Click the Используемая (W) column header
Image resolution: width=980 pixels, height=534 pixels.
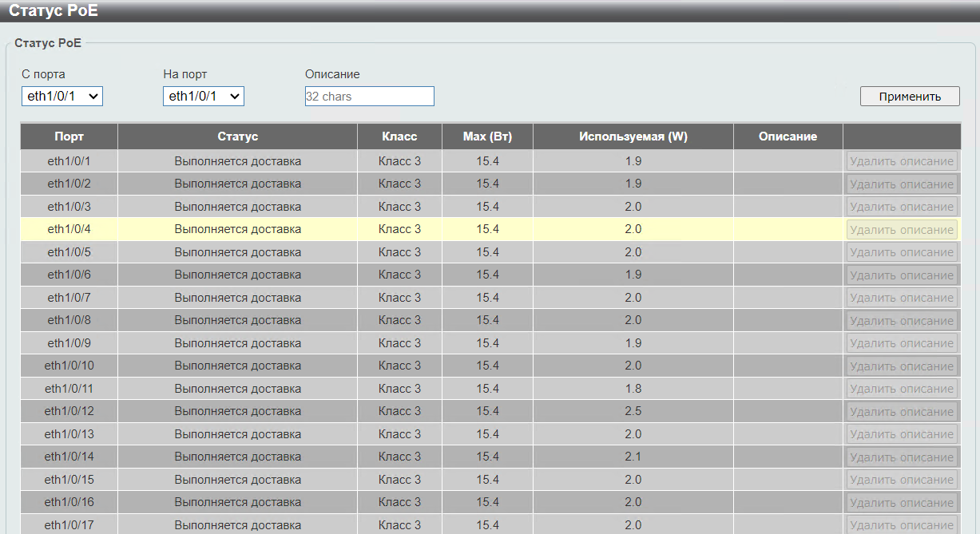point(633,136)
